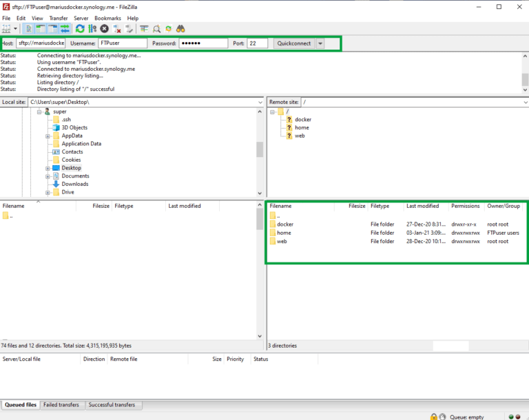Open directory listing filters dialog
This screenshot has width=529, height=420.
144,29
